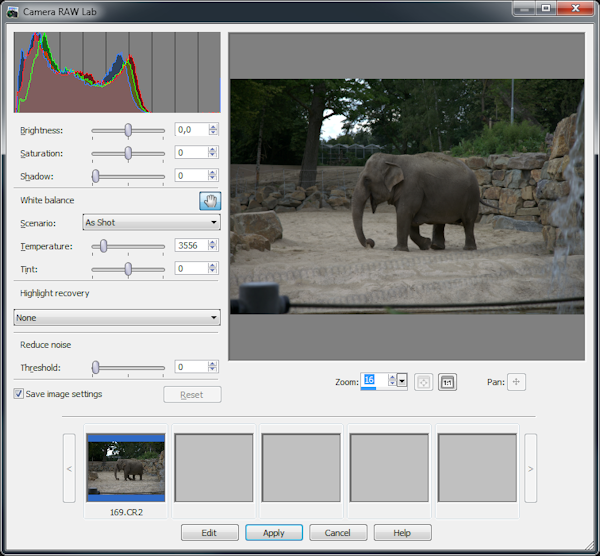Open Help for Camera RAW Lab
This screenshot has height=556, width=600.
coord(402,533)
